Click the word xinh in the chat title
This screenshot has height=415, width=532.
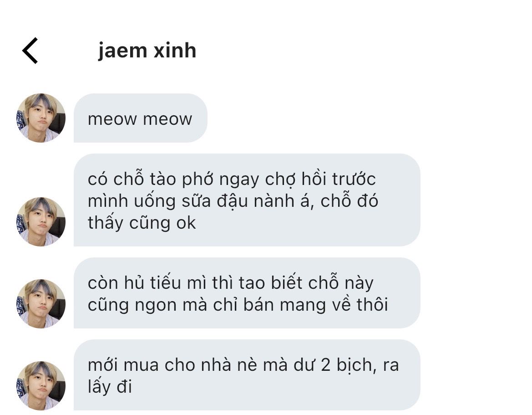[175, 51]
